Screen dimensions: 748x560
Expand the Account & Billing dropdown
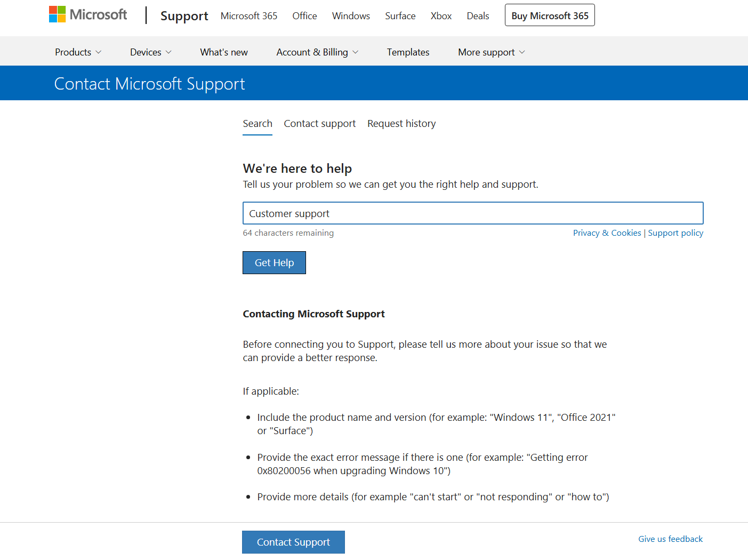coord(317,52)
